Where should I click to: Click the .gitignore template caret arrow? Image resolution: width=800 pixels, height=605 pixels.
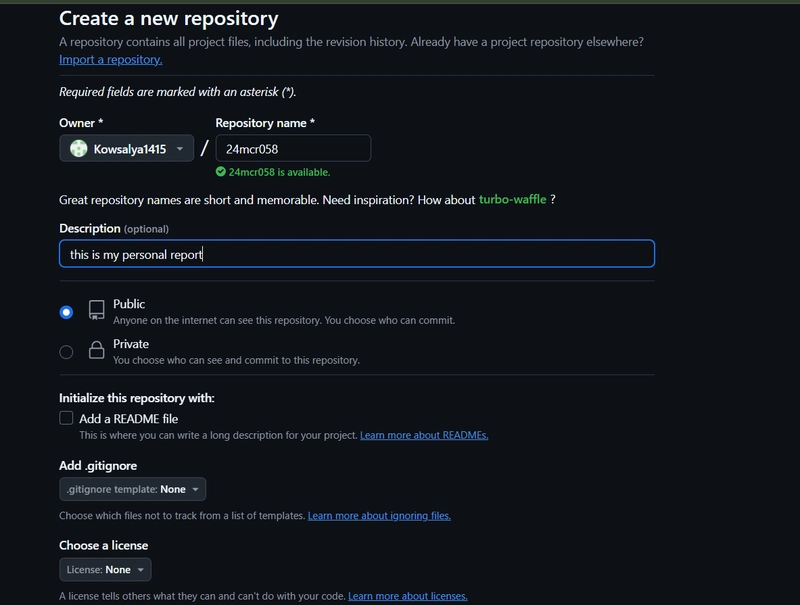pos(195,489)
